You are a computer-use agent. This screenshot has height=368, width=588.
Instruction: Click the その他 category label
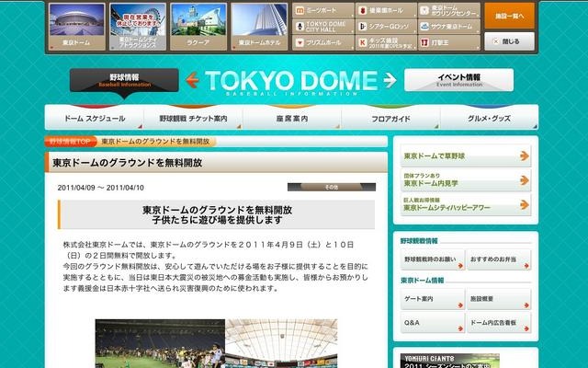[332, 187]
